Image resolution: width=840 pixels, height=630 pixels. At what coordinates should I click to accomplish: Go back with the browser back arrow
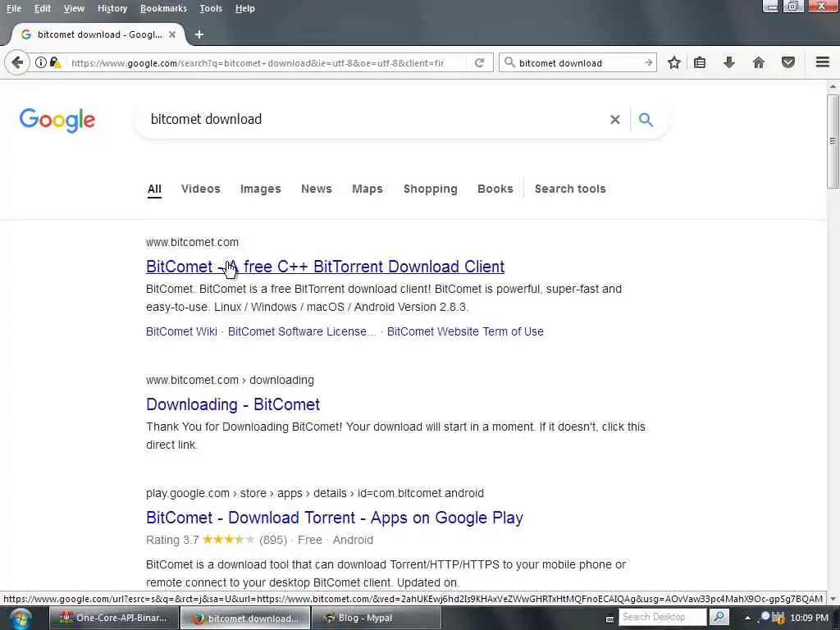(x=17, y=62)
